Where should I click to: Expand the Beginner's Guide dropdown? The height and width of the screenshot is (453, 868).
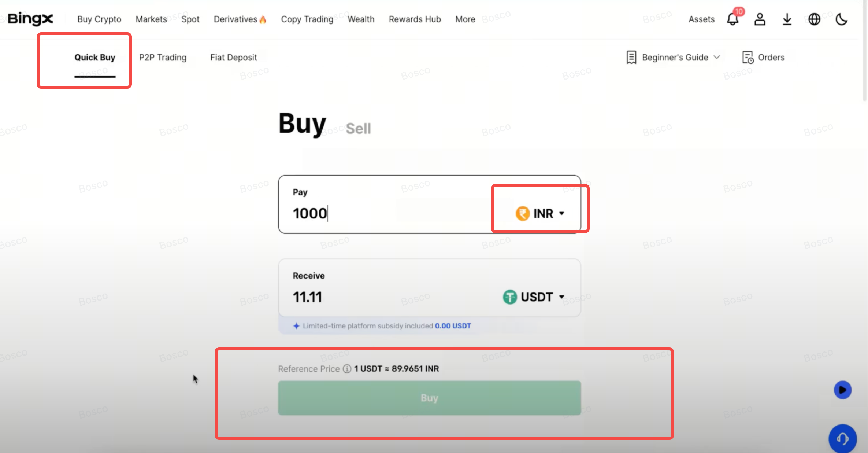pyautogui.click(x=673, y=58)
